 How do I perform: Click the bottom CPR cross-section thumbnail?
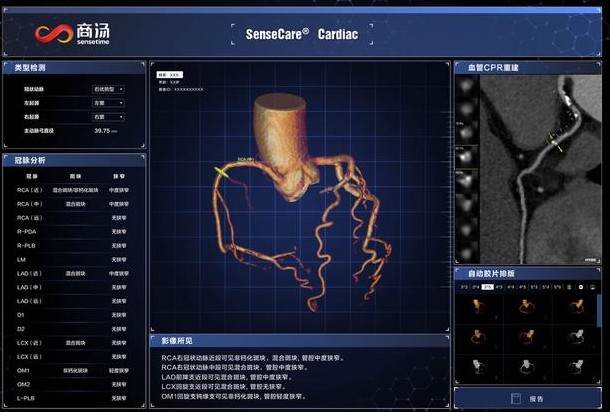pos(466,252)
